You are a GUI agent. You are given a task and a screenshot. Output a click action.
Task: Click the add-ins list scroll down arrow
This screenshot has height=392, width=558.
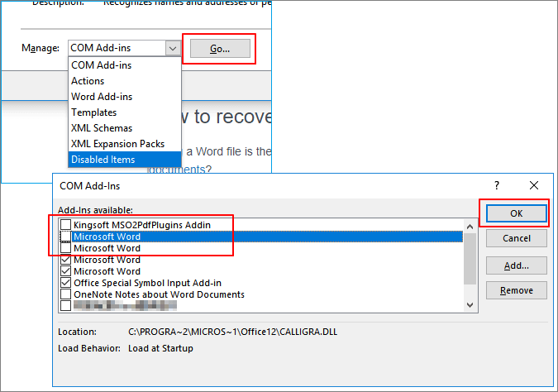point(470,305)
